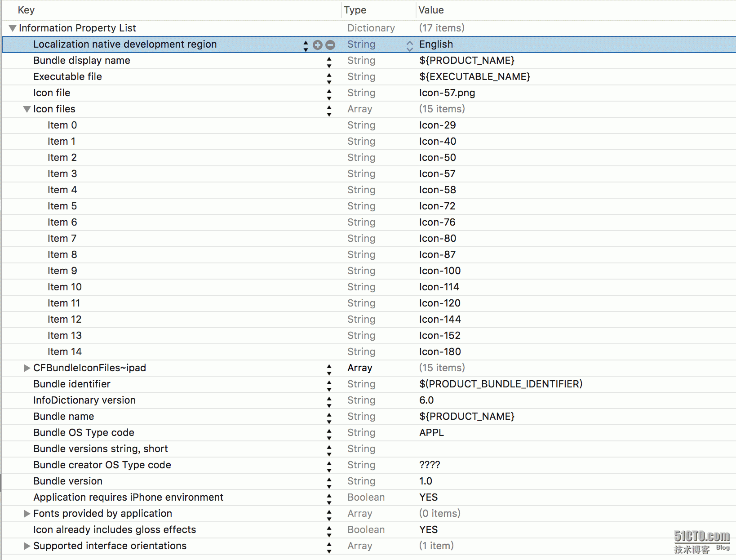The image size is (736, 560).
Task: Click the Type column header
Action: click(355, 10)
